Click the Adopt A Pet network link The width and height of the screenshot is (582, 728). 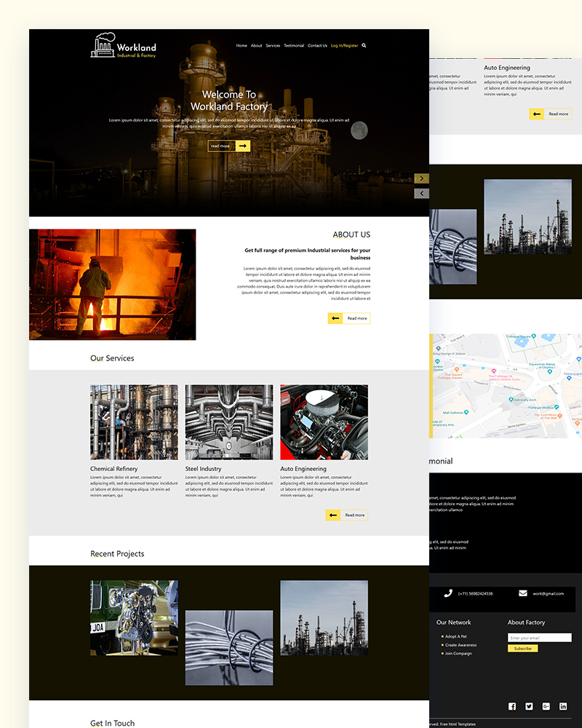[x=456, y=636]
